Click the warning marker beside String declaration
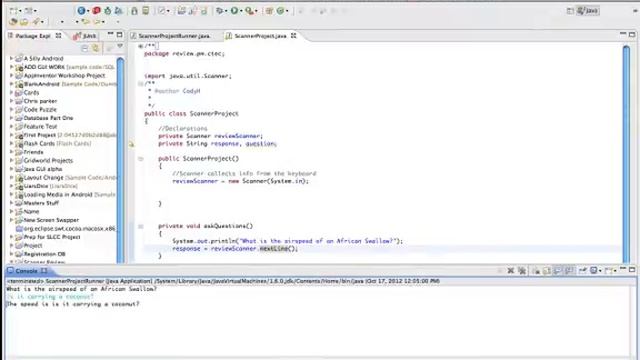Screen dimensions: 640x360 pos(131,144)
